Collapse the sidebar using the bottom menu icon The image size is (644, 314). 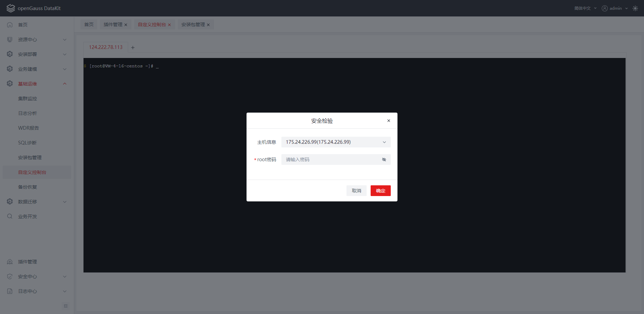pyautogui.click(x=65, y=306)
